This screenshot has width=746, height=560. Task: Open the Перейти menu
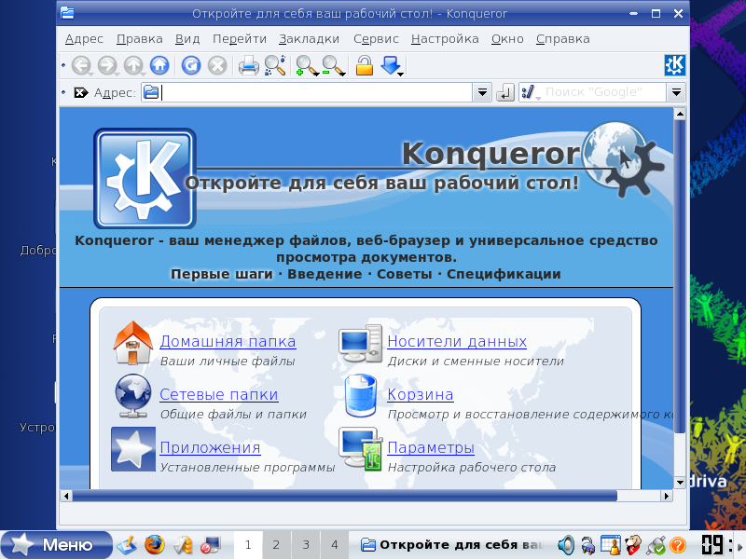coord(240,39)
